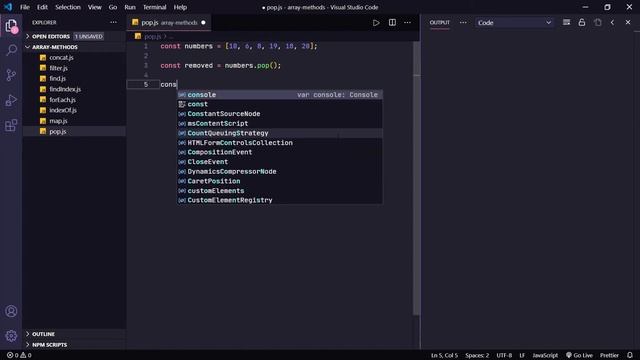Screen dimensions: 640x360
Task: Open find.js in the explorer
Action: 74,78
